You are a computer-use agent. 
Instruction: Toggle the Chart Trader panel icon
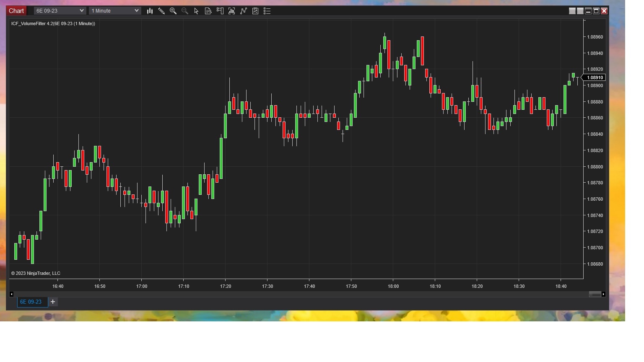pos(220,11)
